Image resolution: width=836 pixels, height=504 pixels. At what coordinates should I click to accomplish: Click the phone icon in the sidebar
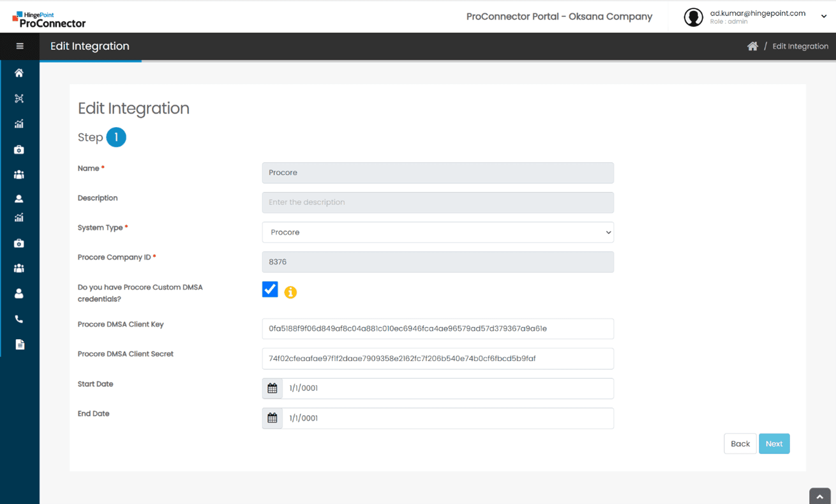click(x=19, y=319)
